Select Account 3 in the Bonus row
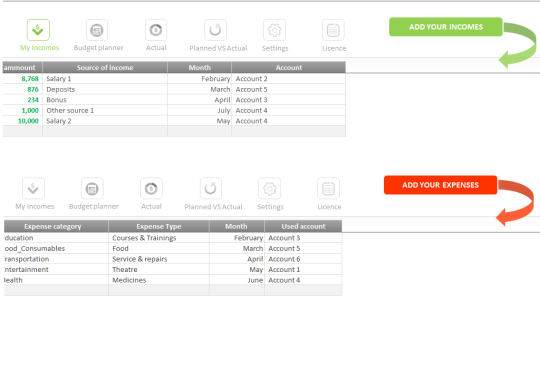Viewport: 540px width, 390px height. coord(289,100)
